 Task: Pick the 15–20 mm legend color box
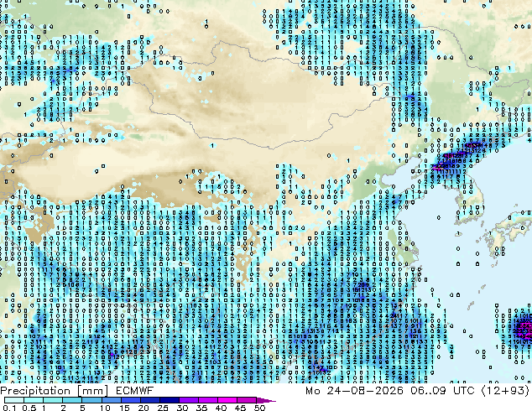point(130,400)
